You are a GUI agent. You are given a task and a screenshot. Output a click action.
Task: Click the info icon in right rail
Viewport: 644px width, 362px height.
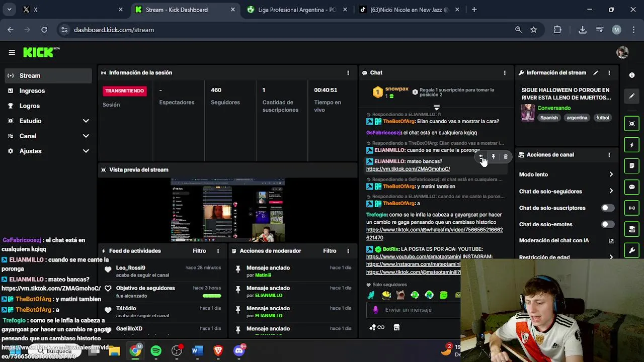tap(632, 75)
